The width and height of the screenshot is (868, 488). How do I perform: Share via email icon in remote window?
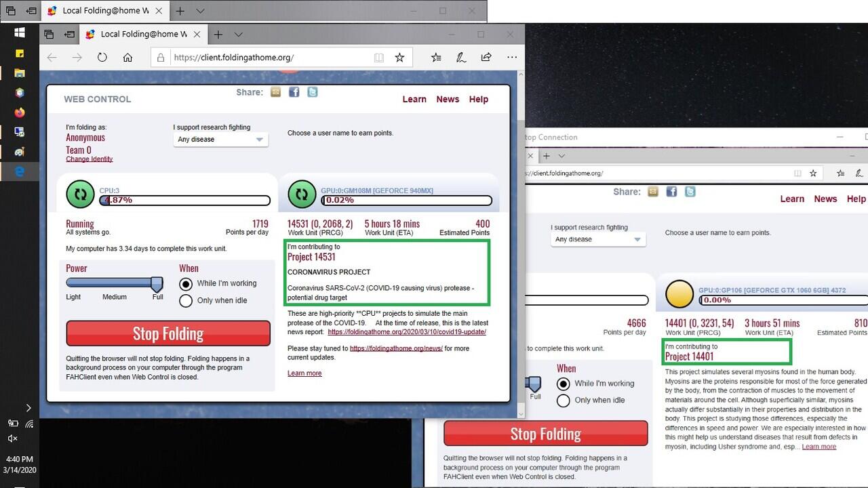(653, 192)
